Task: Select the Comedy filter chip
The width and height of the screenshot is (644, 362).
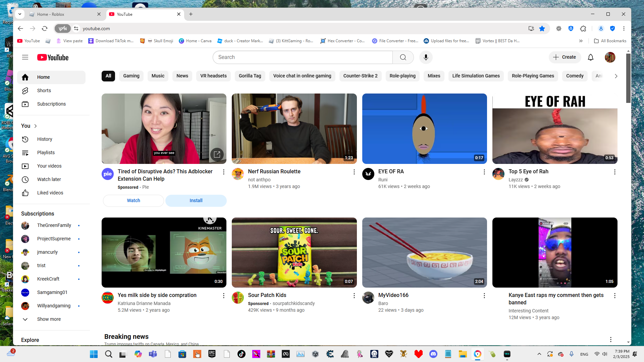Action: click(575, 76)
